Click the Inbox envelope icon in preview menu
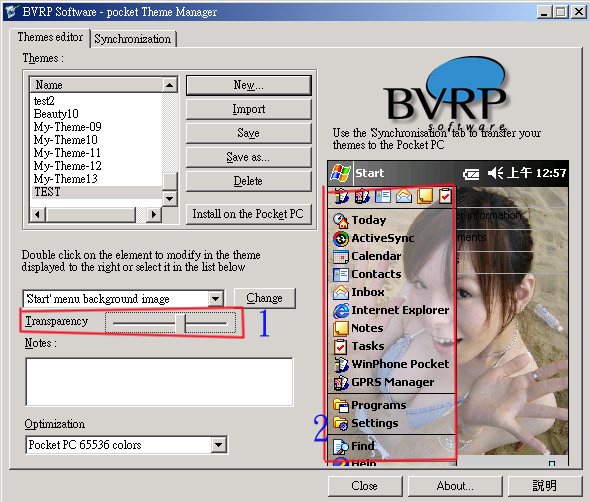Viewport: 590px width, 502px height. (x=341, y=292)
